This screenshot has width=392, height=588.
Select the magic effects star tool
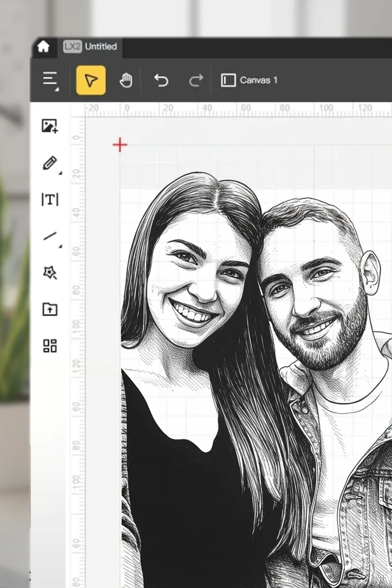tap(49, 273)
